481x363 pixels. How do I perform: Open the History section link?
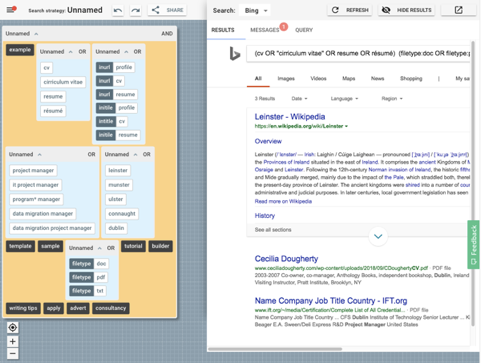[265, 216]
